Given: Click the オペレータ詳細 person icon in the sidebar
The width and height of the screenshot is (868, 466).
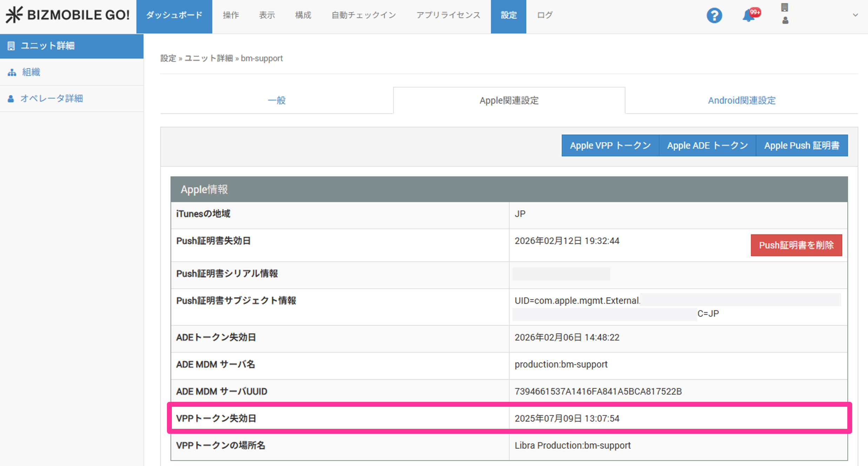Looking at the screenshot, I should click(x=11, y=99).
